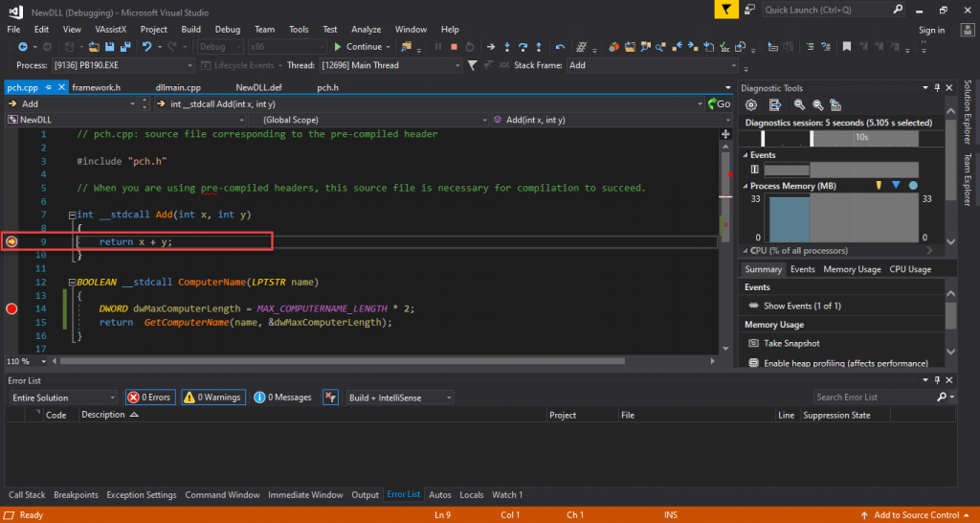The height and width of the screenshot is (523, 980).
Task: Toggle the 0 Errors filter
Action: click(150, 397)
